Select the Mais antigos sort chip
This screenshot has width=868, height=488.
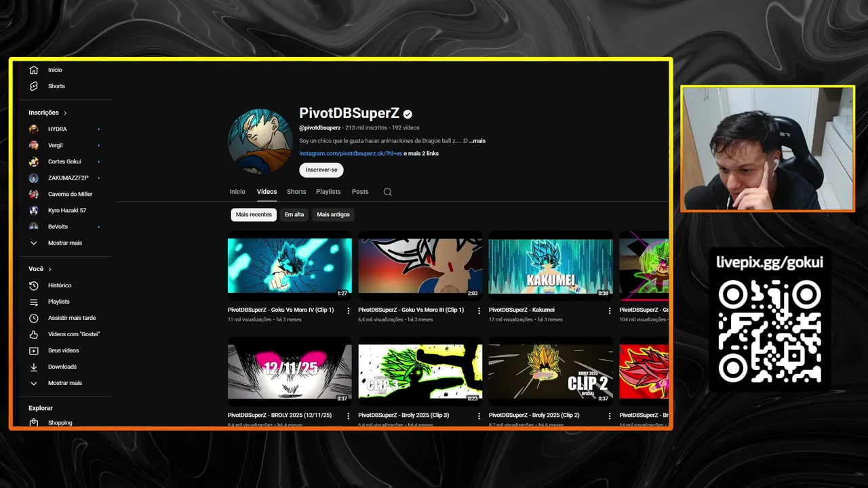[x=334, y=214]
